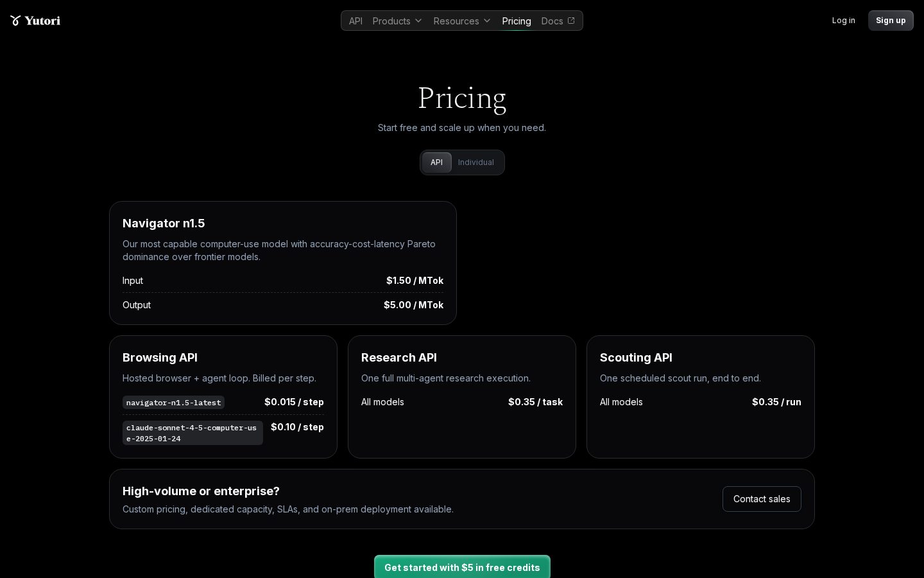Click the Browsing API heading
The height and width of the screenshot is (578, 924).
point(160,358)
